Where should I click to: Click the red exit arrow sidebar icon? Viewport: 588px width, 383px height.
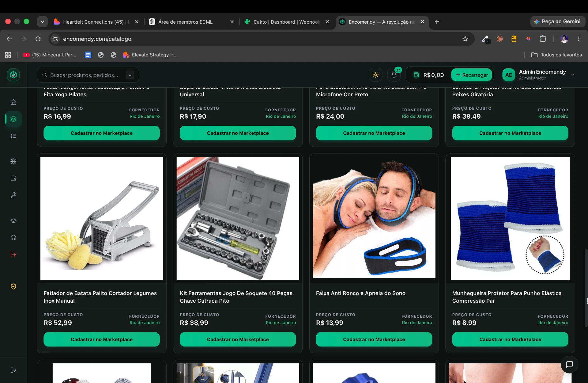pyautogui.click(x=13, y=254)
